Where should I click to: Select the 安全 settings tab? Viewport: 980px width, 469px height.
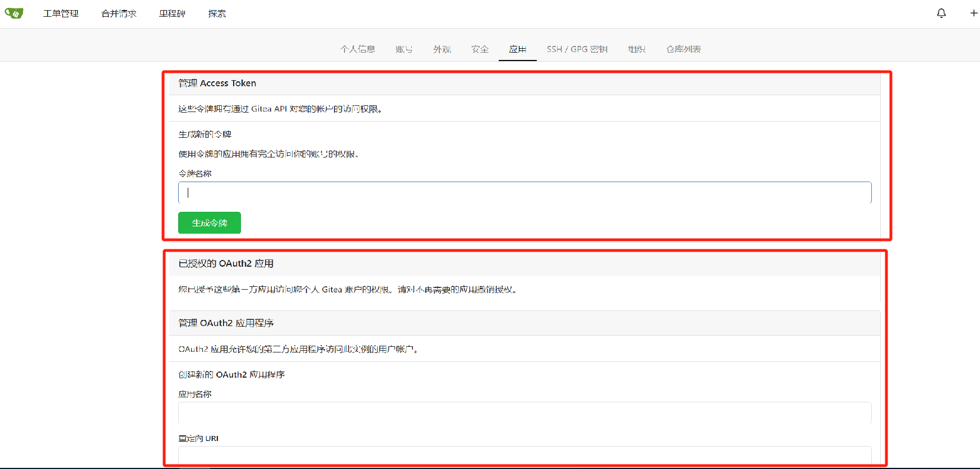point(480,49)
